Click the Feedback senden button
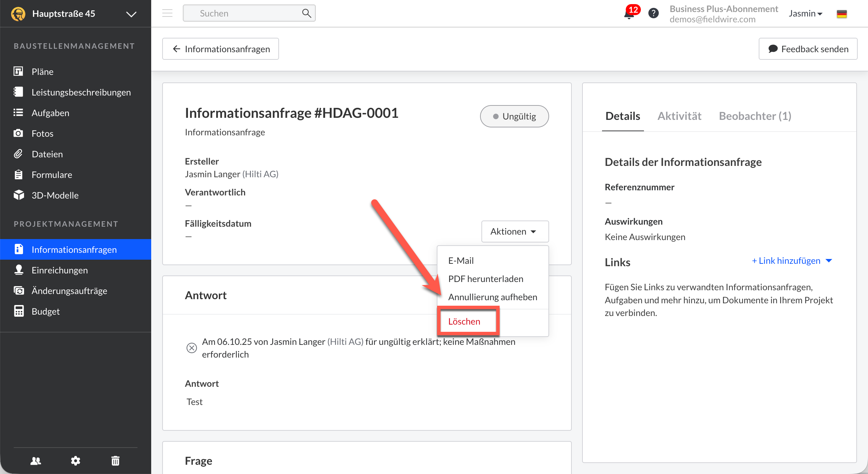The image size is (868, 474). (x=808, y=49)
